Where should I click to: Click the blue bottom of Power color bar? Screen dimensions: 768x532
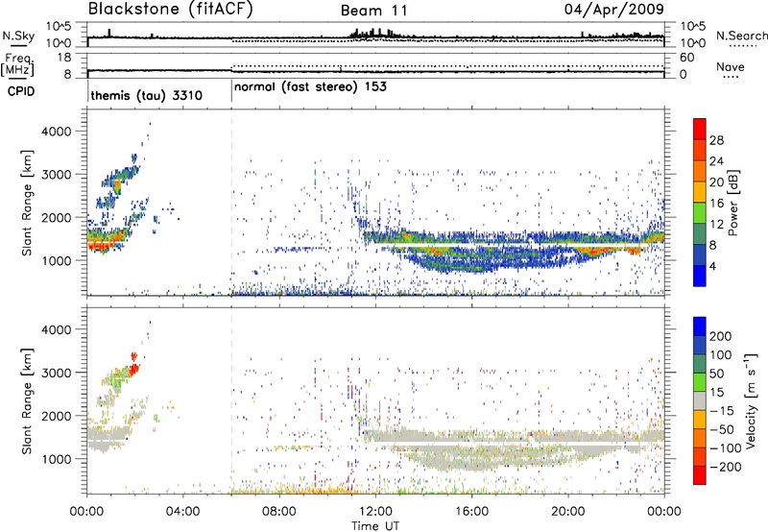pyautogui.click(x=700, y=276)
